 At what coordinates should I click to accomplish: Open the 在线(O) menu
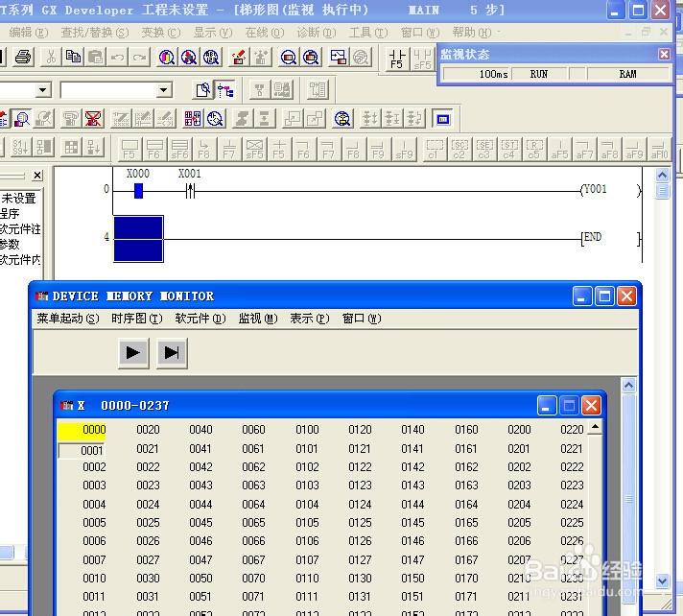(x=265, y=33)
